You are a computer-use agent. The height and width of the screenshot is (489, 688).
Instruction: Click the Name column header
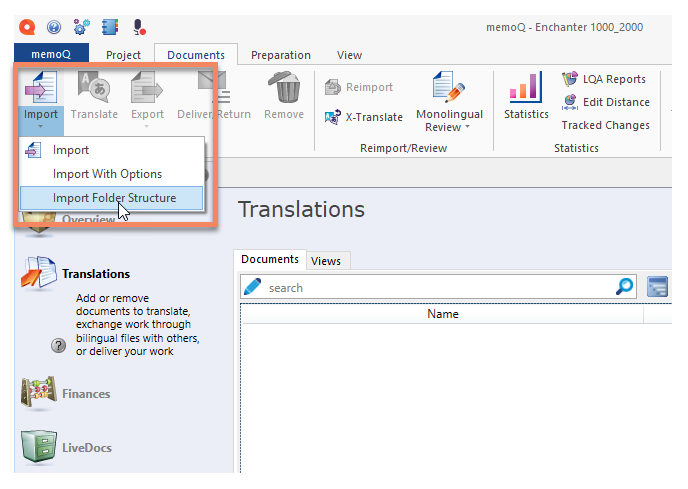click(443, 314)
